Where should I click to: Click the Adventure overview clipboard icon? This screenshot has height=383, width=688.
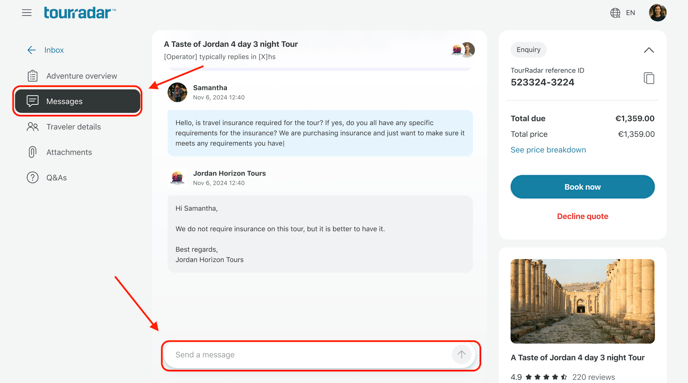(x=32, y=76)
